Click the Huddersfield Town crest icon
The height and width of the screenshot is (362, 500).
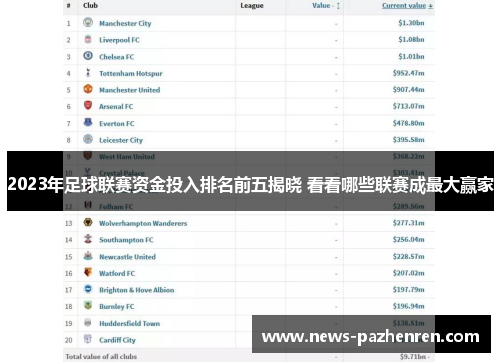(88, 322)
